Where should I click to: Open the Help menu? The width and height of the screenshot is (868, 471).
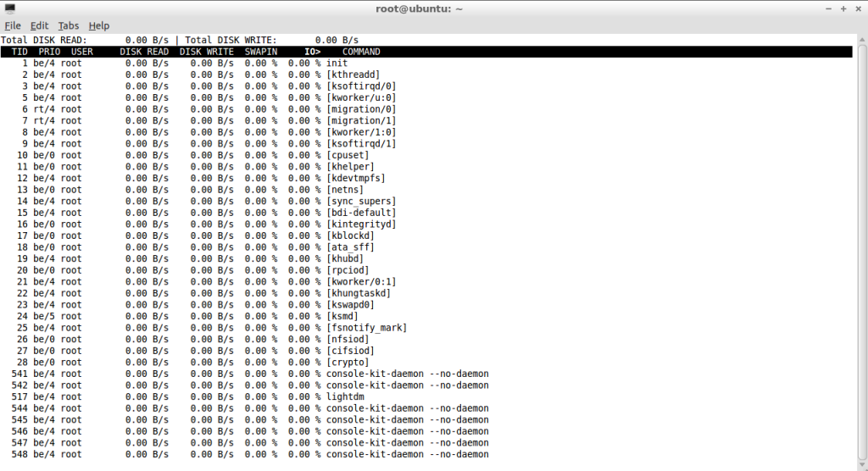(99, 25)
